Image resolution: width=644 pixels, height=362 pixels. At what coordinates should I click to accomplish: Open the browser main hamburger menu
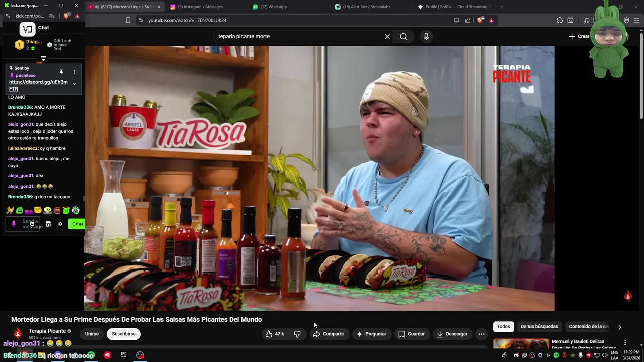point(637,20)
